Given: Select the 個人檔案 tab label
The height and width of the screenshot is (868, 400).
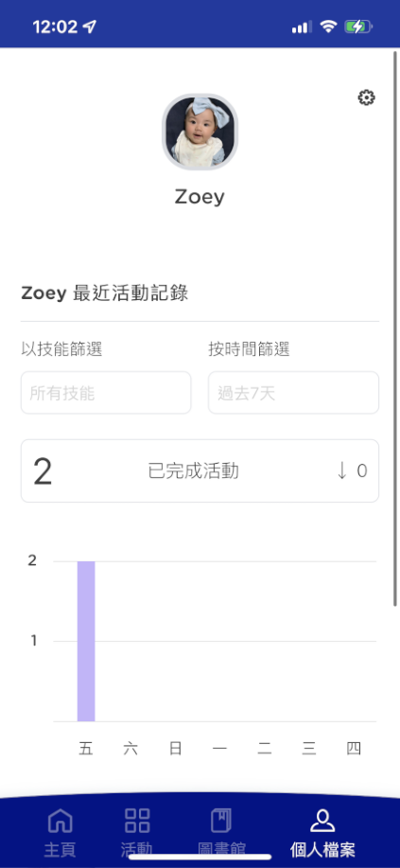Looking at the screenshot, I should tap(322, 850).
